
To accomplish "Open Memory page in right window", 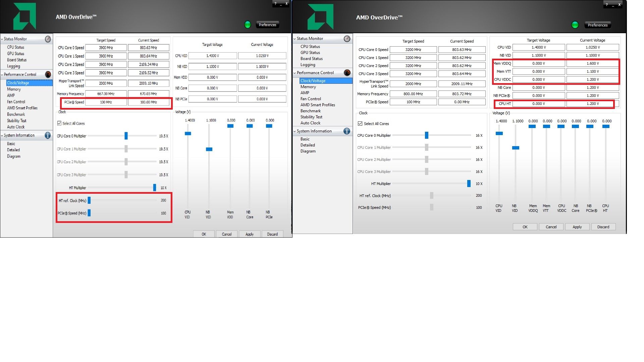I will click(x=308, y=87).
